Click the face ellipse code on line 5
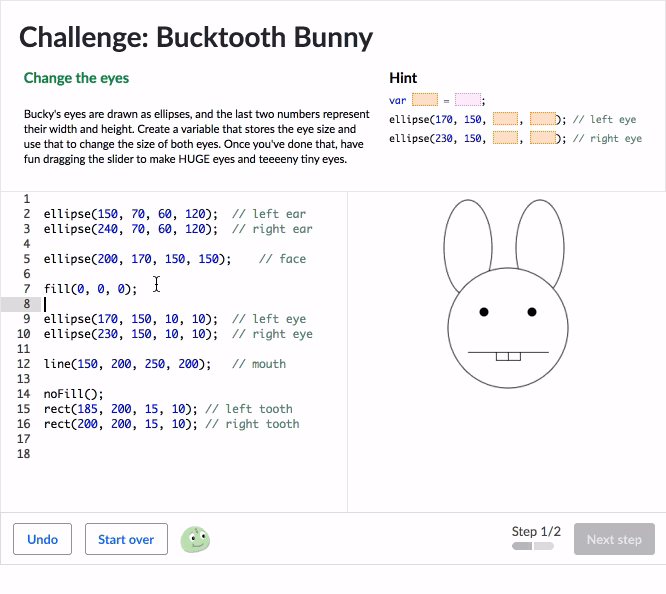Screen dimensions: 666x594 click(137, 259)
